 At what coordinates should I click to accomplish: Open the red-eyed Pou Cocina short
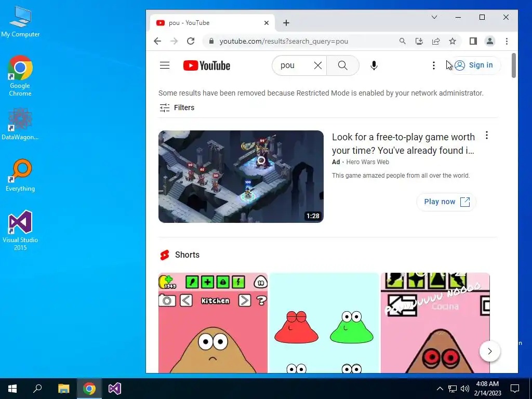tap(435, 323)
